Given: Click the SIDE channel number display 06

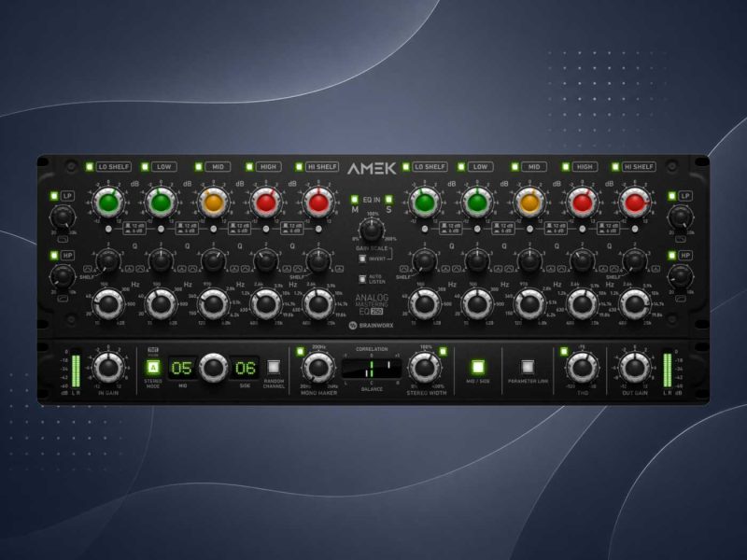Looking at the screenshot, I should pos(245,368).
